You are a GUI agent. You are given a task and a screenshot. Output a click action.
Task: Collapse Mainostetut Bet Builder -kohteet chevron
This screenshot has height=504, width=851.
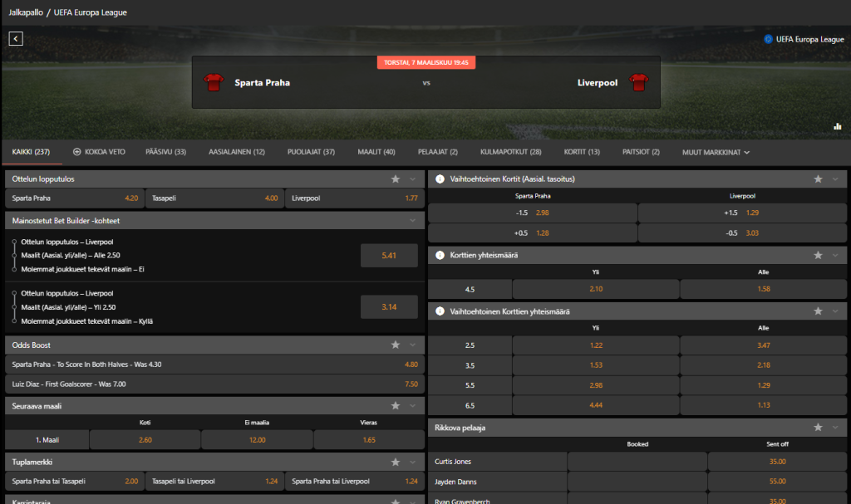[x=412, y=221]
